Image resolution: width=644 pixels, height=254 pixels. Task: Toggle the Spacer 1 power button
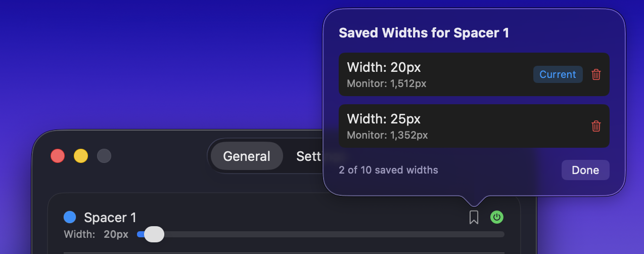click(x=497, y=218)
